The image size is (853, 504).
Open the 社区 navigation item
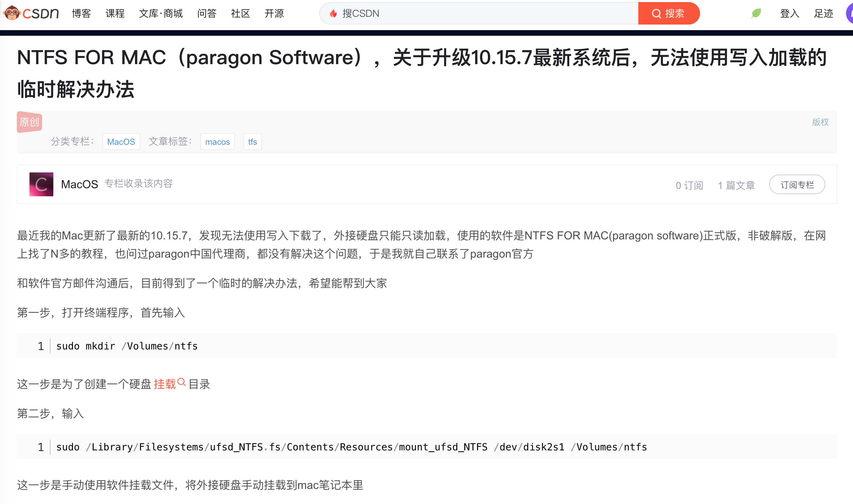(240, 13)
